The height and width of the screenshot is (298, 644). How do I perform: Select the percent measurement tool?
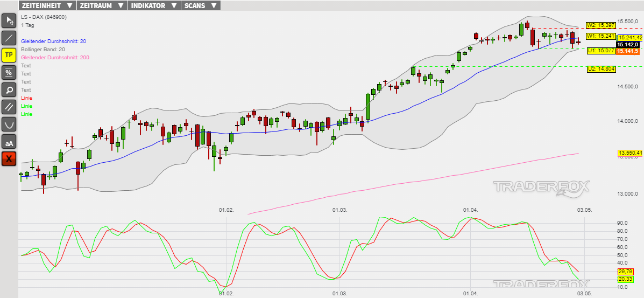pos(9,72)
